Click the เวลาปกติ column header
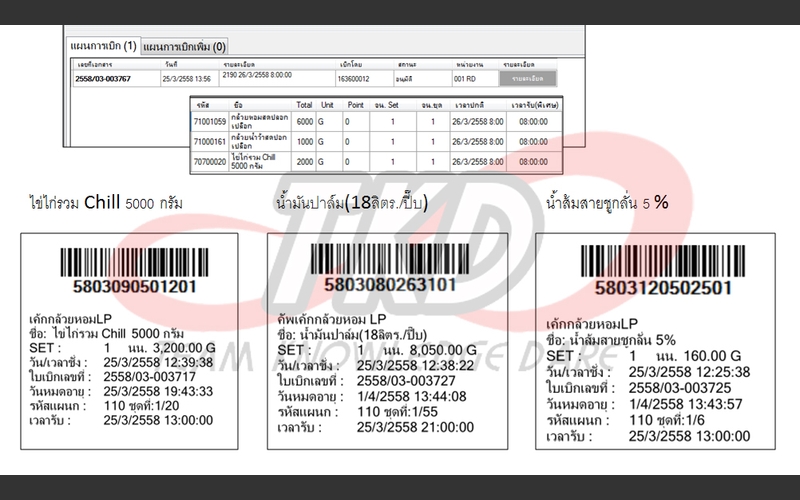 [469, 105]
